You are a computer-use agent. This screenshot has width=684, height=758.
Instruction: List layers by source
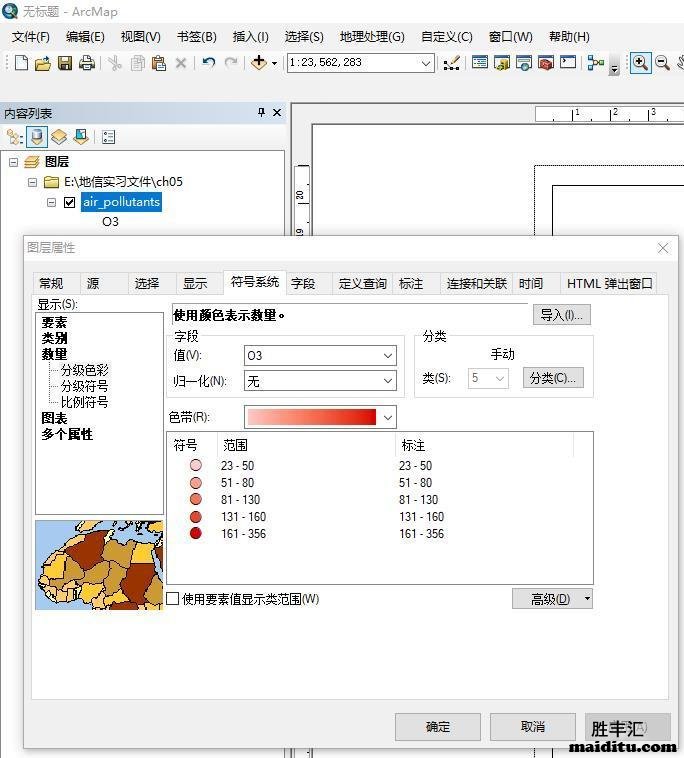37,137
